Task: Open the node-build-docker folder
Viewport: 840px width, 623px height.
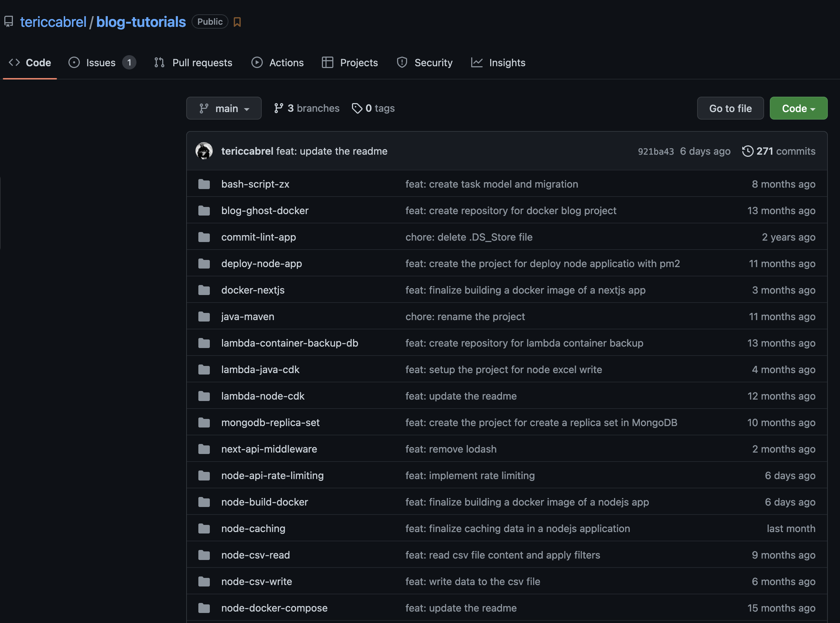Action: 265,502
